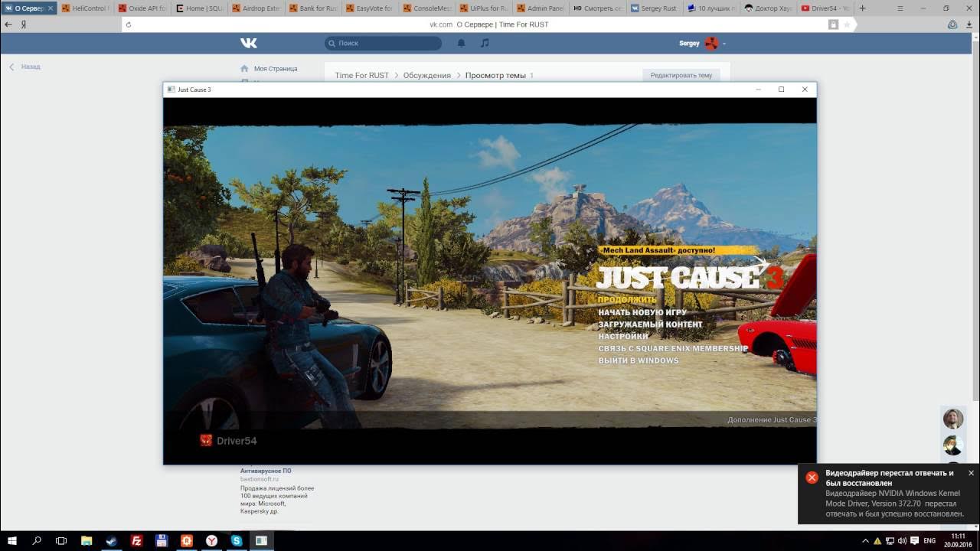Click the taskbar clock 11:11
The width and height of the screenshot is (980, 551).
click(958, 540)
